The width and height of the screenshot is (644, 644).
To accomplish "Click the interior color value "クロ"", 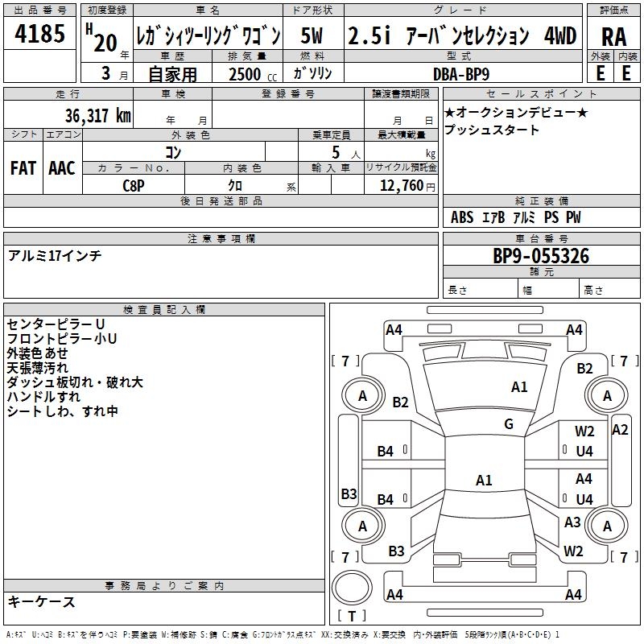I will click(x=235, y=185).
